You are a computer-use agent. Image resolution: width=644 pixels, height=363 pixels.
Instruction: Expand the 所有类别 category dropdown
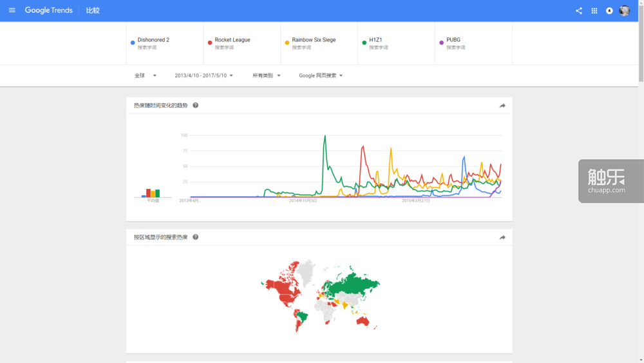click(266, 75)
